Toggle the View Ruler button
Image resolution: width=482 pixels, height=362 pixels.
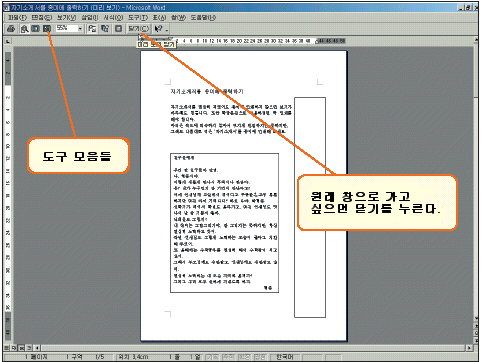pyautogui.click(x=92, y=29)
